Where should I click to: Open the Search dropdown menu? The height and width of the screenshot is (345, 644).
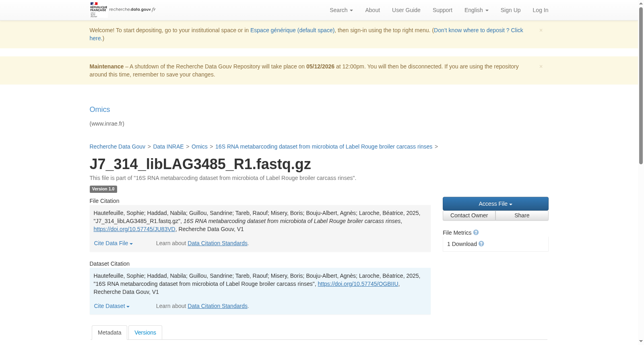pos(341,10)
